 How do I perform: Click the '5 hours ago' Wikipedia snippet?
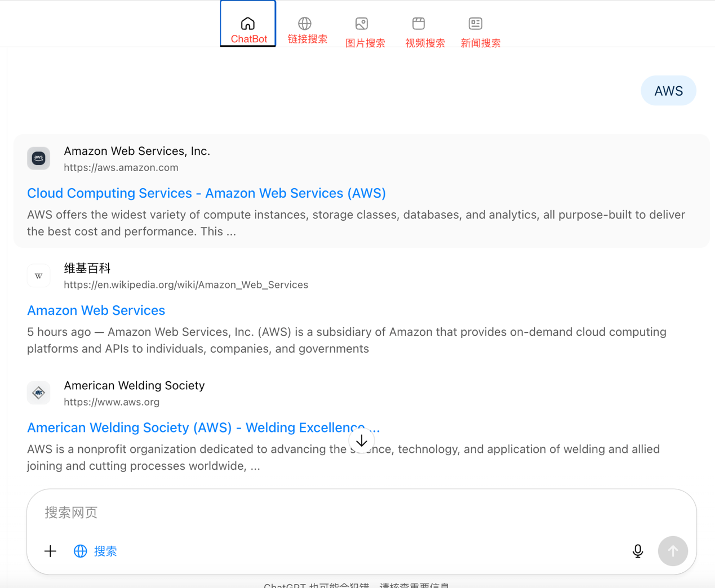click(x=347, y=340)
